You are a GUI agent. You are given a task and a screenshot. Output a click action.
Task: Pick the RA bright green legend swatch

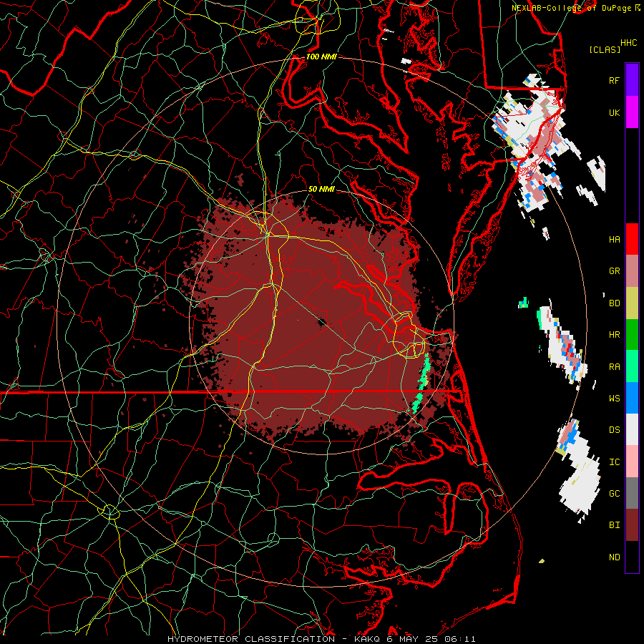632,366
